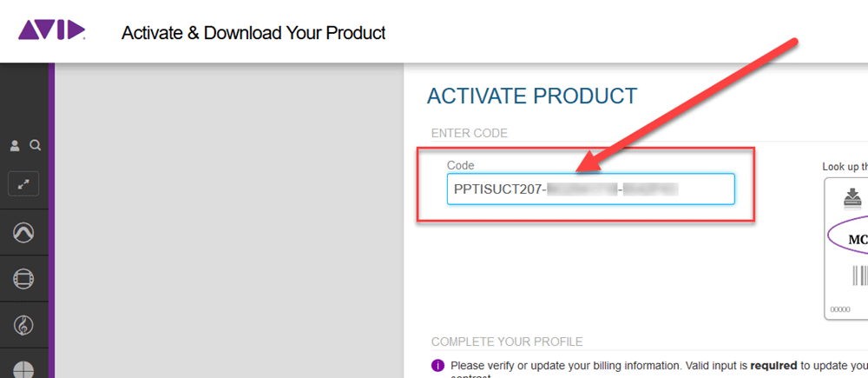Click the "Activate & Download Your Product" title

pyautogui.click(x=253, y=33)
